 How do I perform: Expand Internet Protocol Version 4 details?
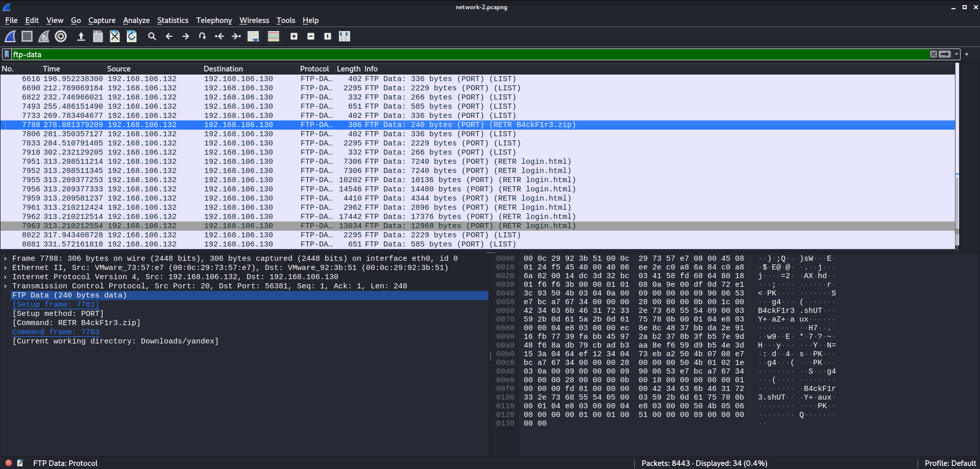click(6, 277)
